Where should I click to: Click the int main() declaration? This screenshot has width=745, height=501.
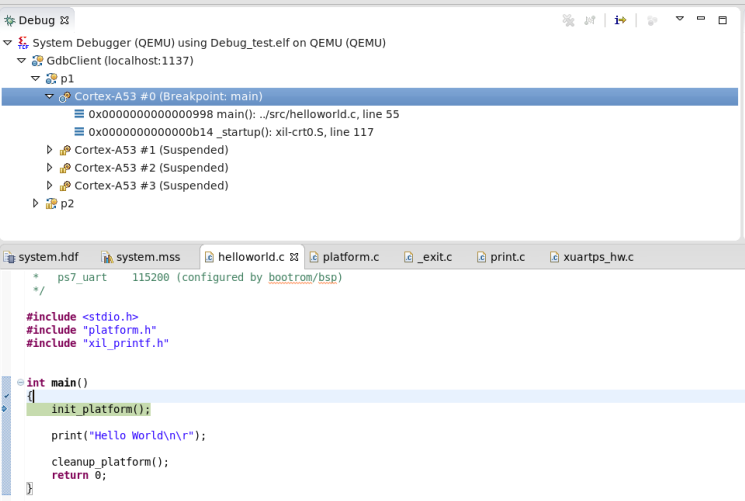coord(57,383)
